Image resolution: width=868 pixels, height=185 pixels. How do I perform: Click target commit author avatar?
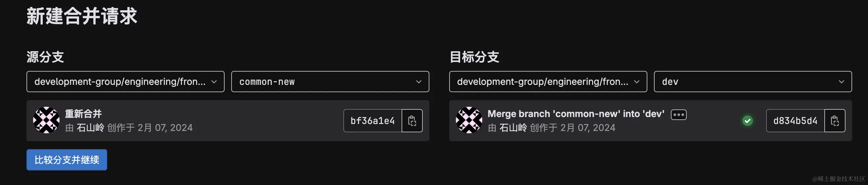coord(469,120)
